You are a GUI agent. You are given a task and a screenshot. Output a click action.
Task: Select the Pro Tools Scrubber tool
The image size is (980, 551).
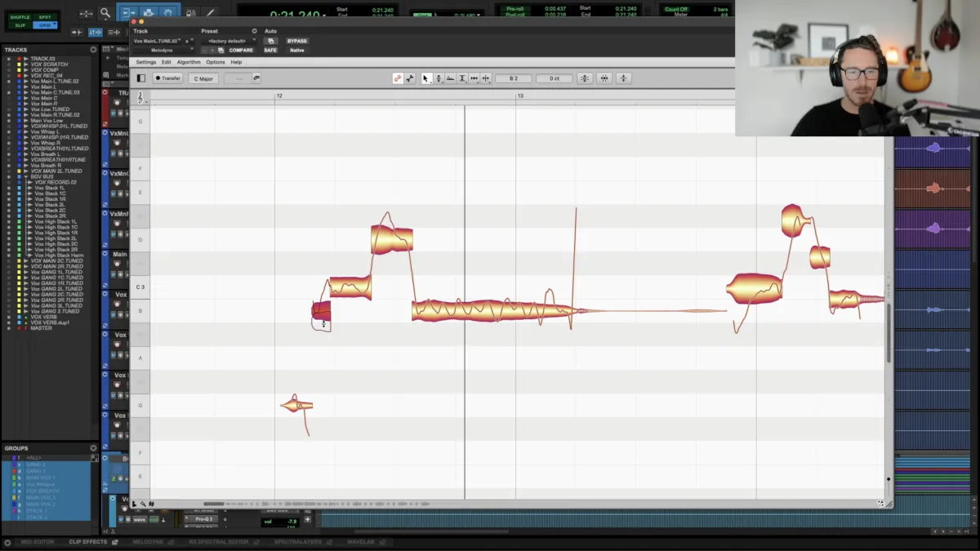[x=190, y=12]
